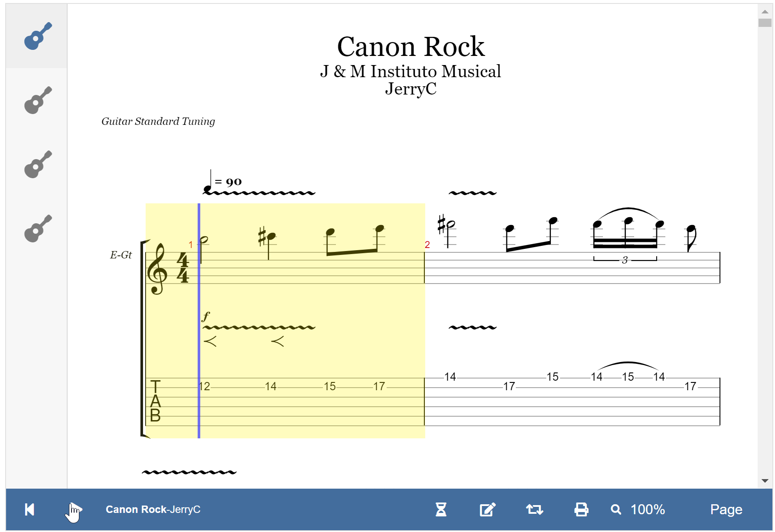Viewport: 775px width, 532px height.
Task: Click first tab fret 17 in bar 2
Action: tap(509, 386)
